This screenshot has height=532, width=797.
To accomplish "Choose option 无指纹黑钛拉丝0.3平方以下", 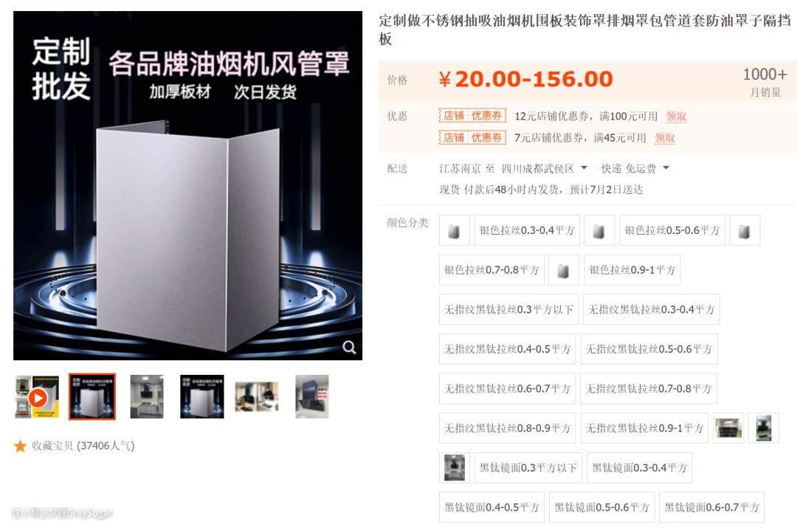I will click(x=508, y=309).
